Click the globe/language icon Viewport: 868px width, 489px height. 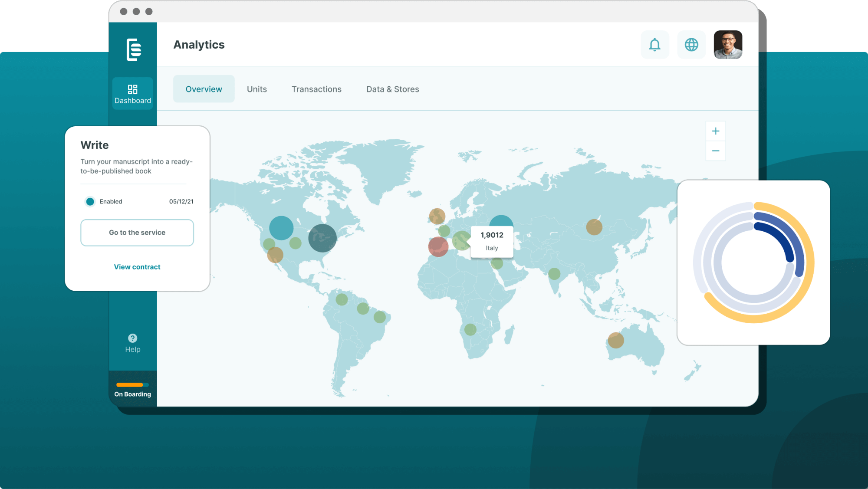(x=691, y=44)
